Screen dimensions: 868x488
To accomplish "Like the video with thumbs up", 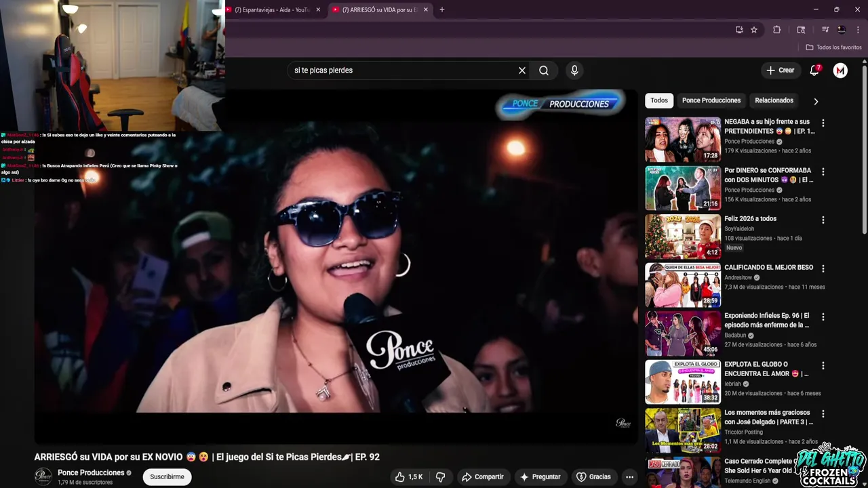I will point(408,477).
